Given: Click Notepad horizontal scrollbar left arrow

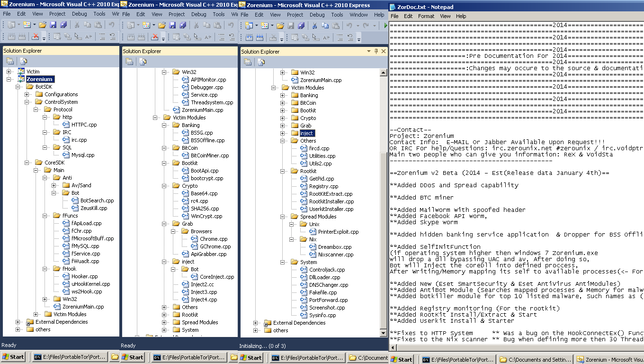Looking at the screenshot, I should click(x=392, y=347).
